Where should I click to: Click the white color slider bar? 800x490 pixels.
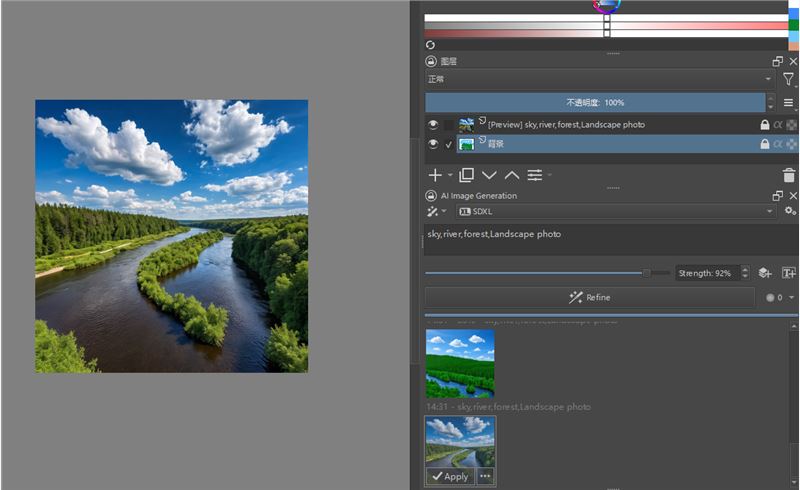pyautogui.click(x=606, y=18)
